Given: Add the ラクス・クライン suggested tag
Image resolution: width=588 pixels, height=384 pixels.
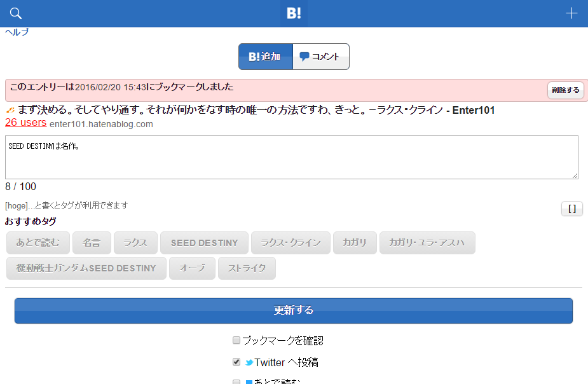Looking at the screenshot, I should click(291, 242).
